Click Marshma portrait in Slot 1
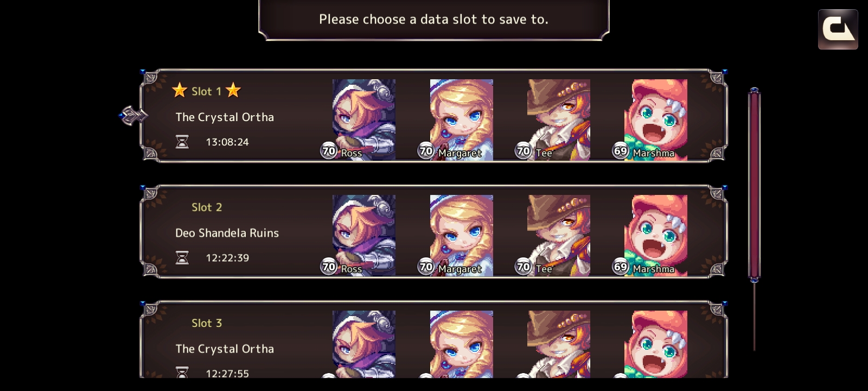Image resolution: width=868 pixels, height=391 pixels. click(656, 119)
